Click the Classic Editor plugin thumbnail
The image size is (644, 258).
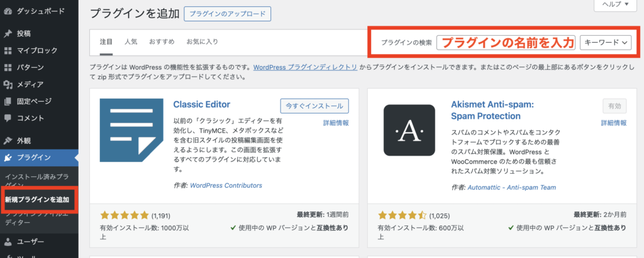coord(131,131)
